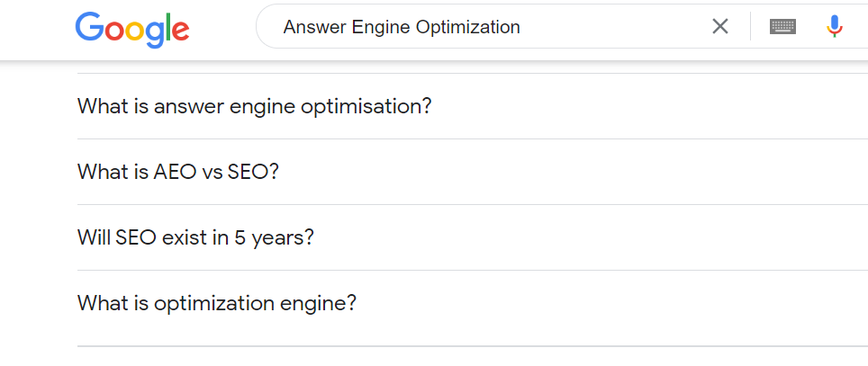Hit the gray X inside the search box
The image size is (868, 366).
coord(719,27)
